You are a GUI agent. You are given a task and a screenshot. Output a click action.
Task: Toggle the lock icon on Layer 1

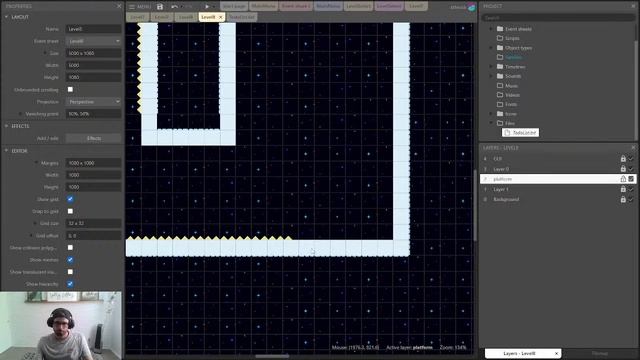coord(623,189)
